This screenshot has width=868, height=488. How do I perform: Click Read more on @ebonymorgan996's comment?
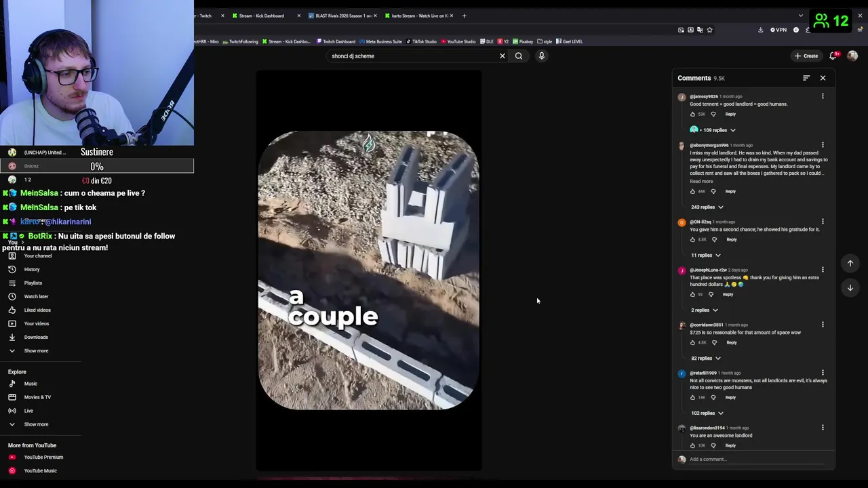[701, 182]
